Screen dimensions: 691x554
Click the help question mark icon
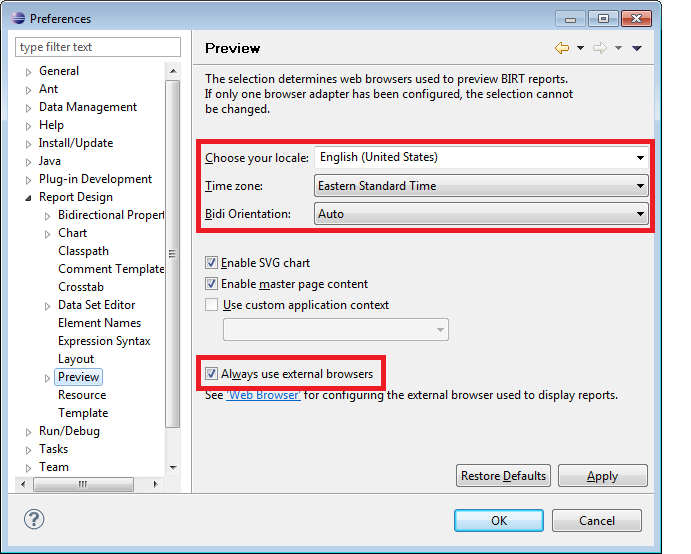(x=34, y=519)
